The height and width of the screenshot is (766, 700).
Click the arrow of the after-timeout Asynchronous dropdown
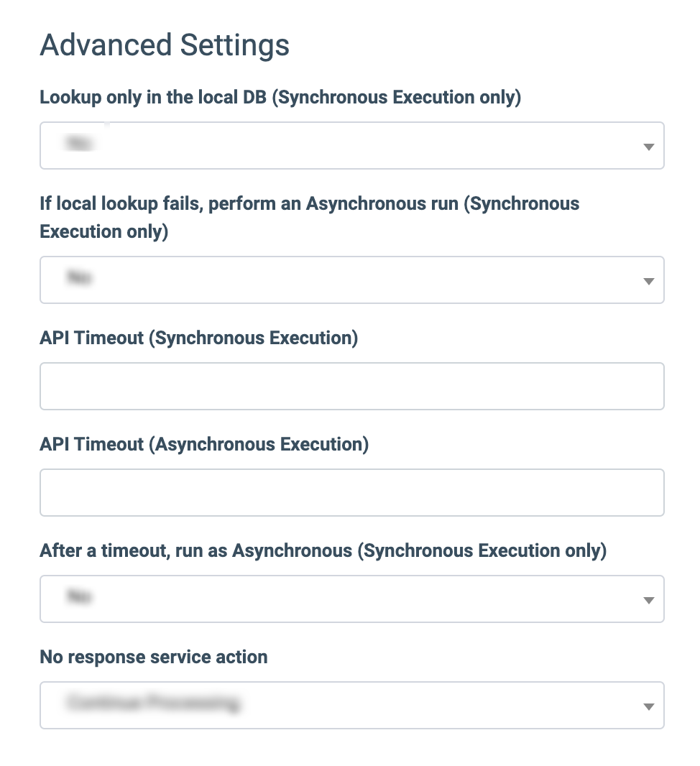click(x=648, y=600)
